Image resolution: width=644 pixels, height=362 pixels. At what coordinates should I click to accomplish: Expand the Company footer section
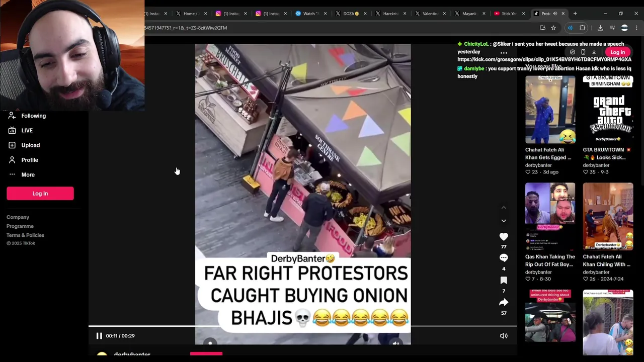tap(18, 217)
